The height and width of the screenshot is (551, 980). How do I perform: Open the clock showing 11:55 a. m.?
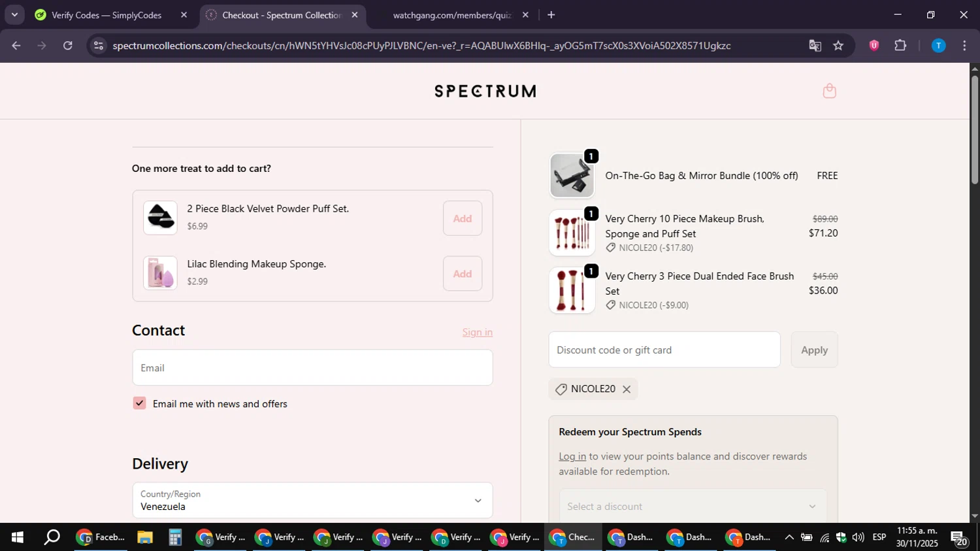tap(917, 537)
